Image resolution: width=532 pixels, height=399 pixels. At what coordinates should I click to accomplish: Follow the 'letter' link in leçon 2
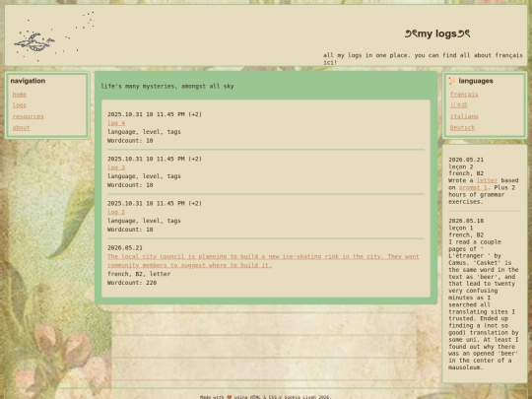tap(487, 180)
